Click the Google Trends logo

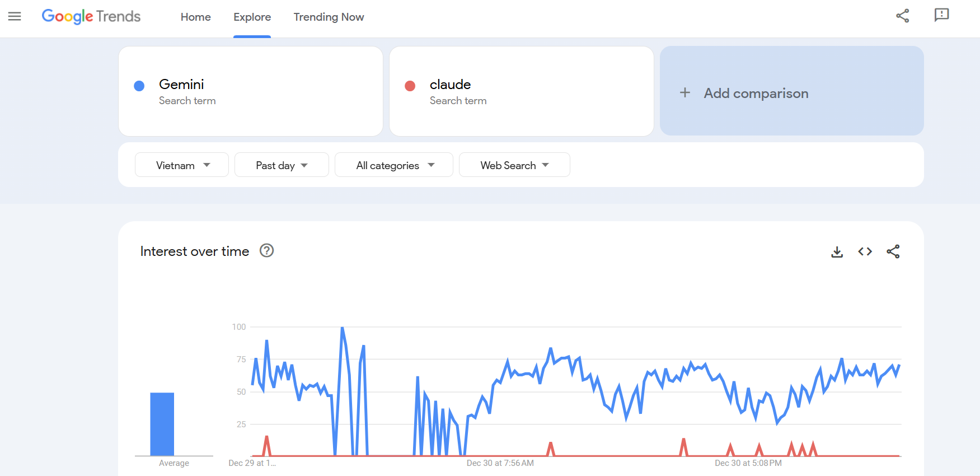coord(91,17)
